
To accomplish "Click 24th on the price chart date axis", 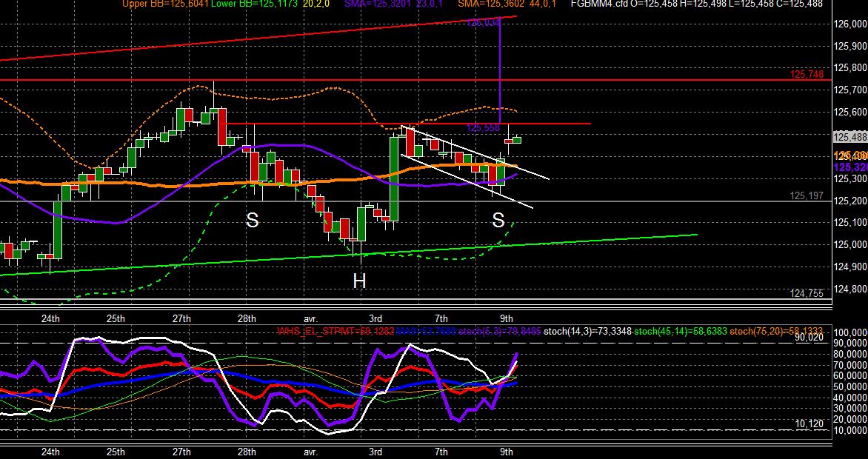I will (50, 318).
